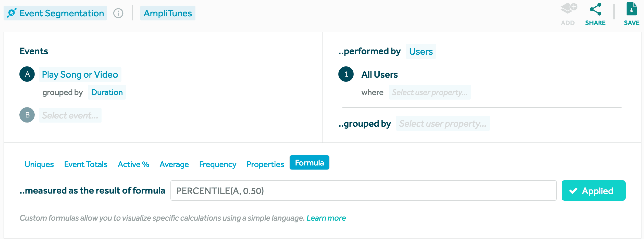Open the Duration group-by property dropdown

pos(107,92)
